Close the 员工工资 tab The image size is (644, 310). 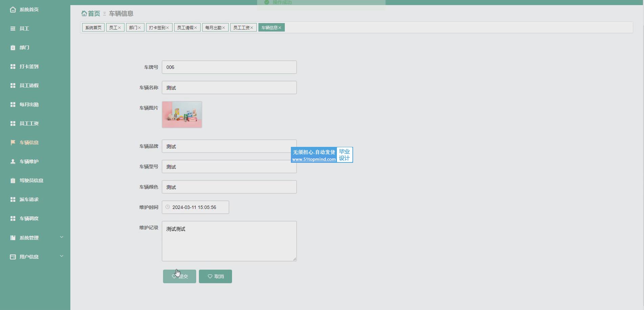[252, 28]
